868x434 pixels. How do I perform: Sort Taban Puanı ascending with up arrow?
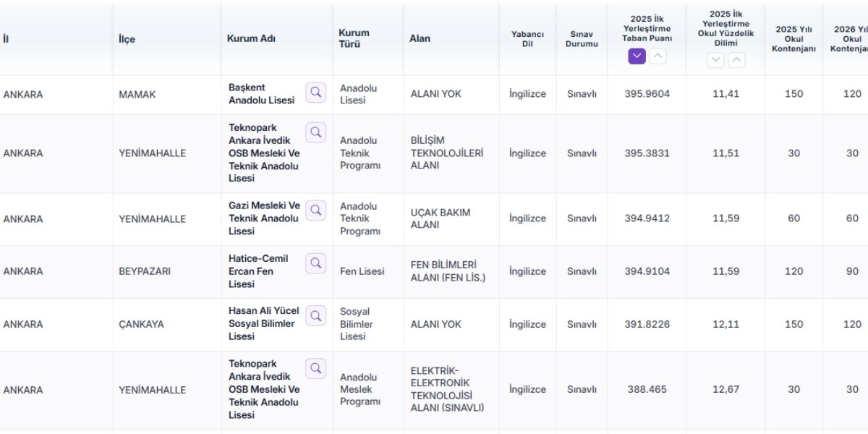[x=658, y=56]
